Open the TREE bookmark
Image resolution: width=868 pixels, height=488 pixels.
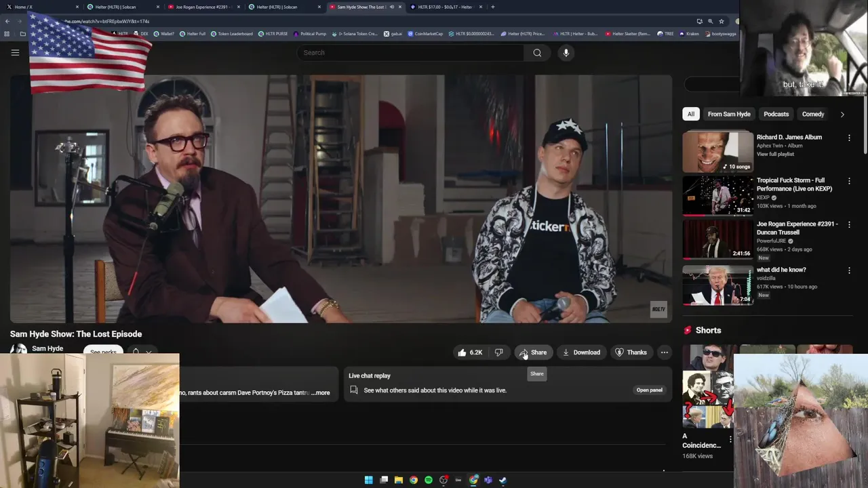click(x=665, y=33)
